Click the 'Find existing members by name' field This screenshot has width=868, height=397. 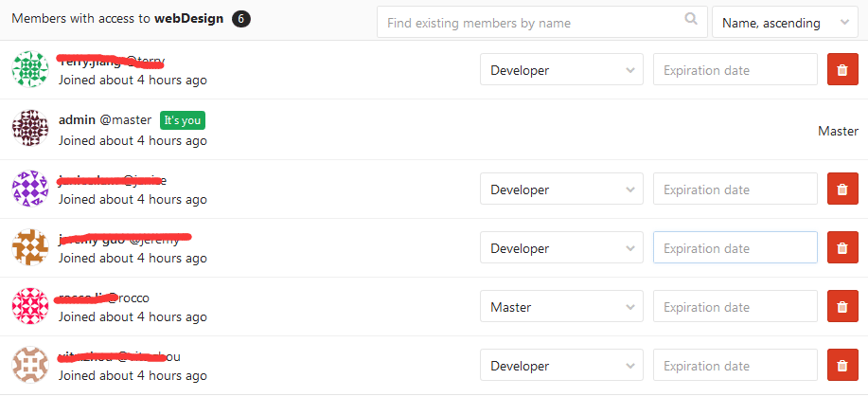[x=533, y=23]
